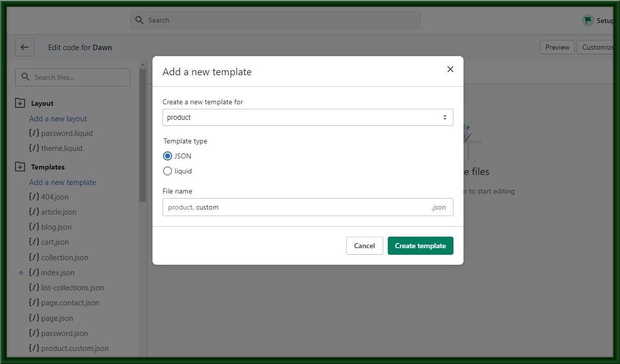Image resolution: width=620 pixels, height=364 pixels.
Task: Open the product template type dropdown
Action: (308, 117)
